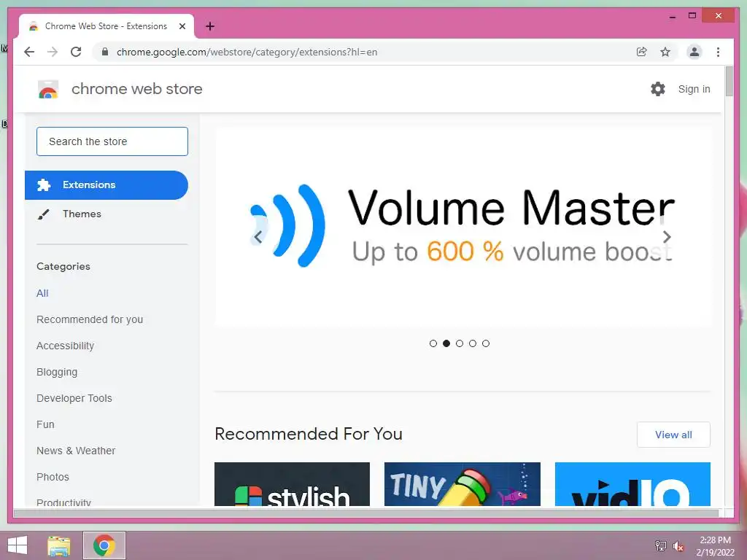Image resolution: width=747 pixels, height=560 pixels.
Task: Select the Blogging category
Action: (x=57, y=372)
